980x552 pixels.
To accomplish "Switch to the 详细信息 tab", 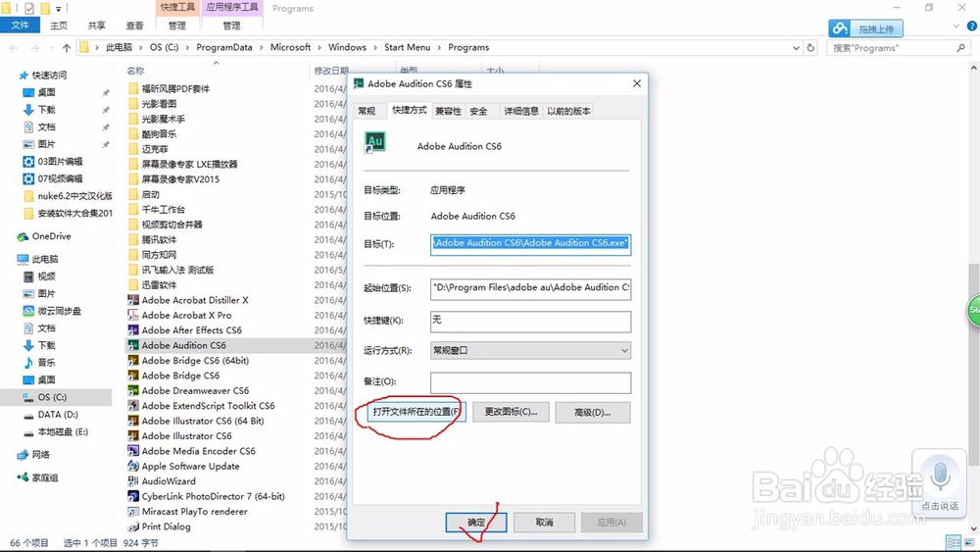I will click(x=521, y=111).
